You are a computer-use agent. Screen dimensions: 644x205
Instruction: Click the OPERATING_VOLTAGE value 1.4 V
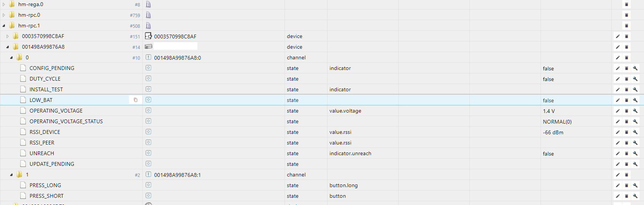click(549, 111)
